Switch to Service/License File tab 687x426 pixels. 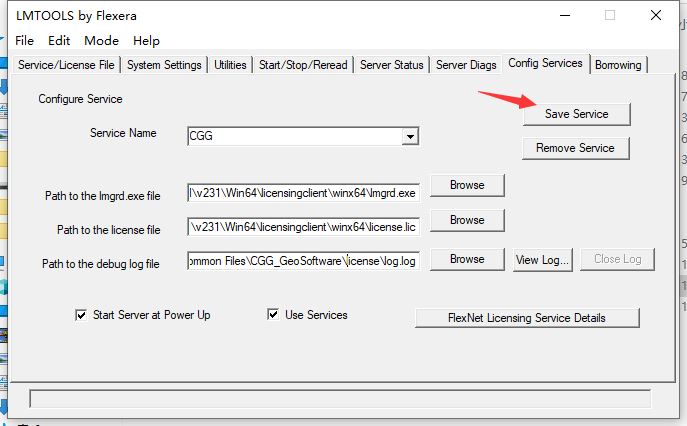[x=66, y=65]
